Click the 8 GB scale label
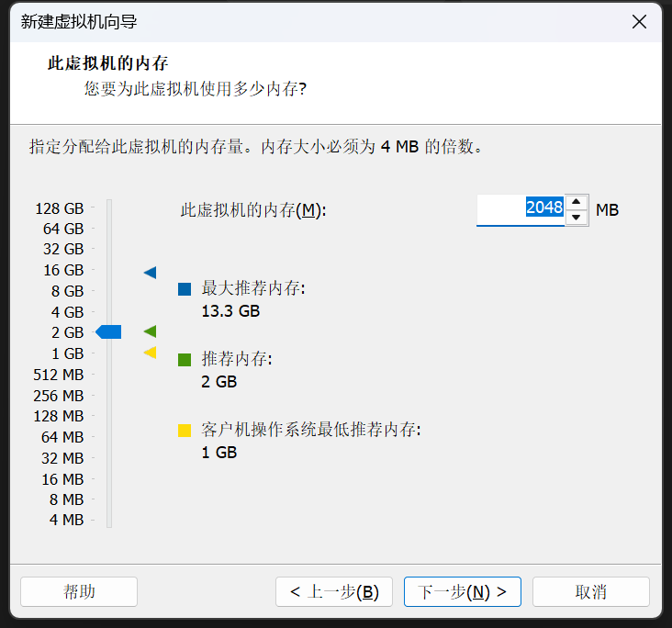 [x=67, y=291]
